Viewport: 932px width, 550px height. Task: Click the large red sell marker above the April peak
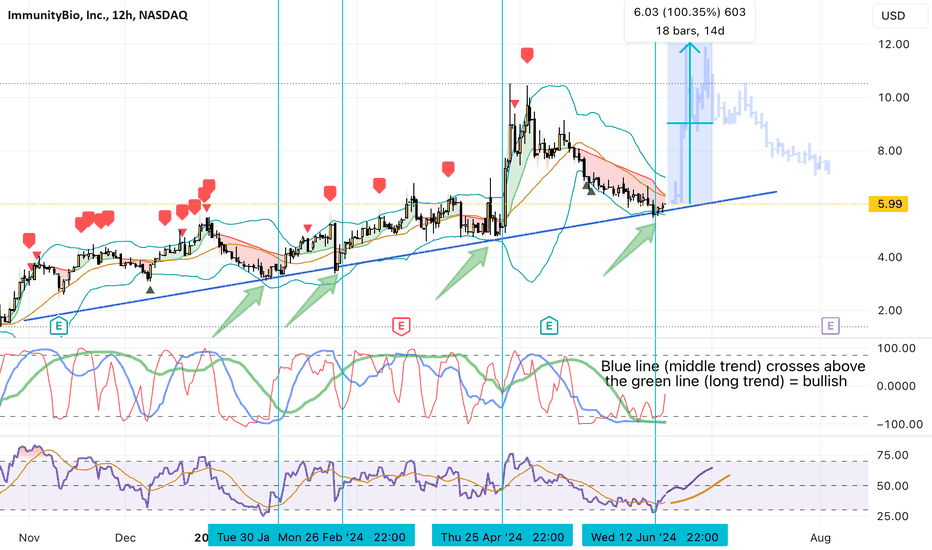(x=527, y=55)
